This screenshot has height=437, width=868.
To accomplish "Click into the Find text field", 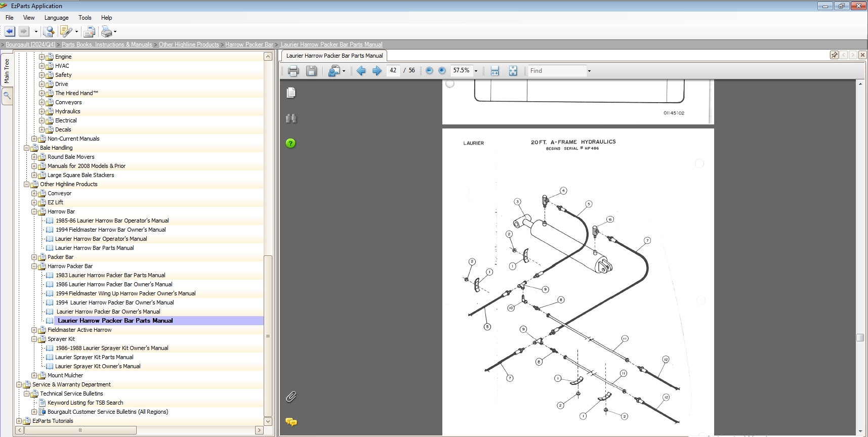I will (x=556, y=71).
